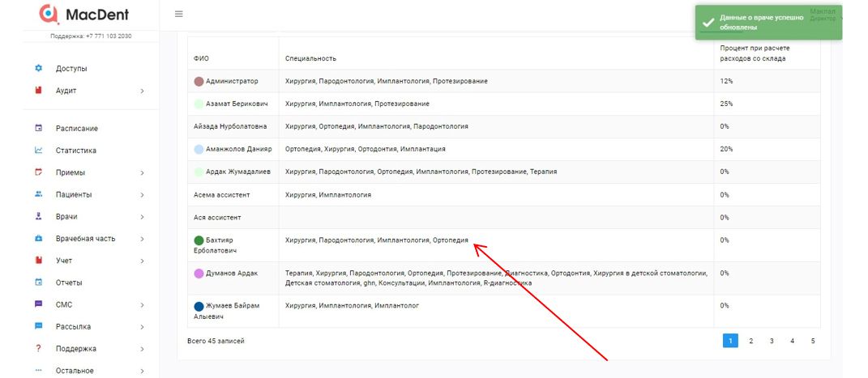868x378 pixels.
Task: Expand the Аудит submenu chevron
Action: 142,91
